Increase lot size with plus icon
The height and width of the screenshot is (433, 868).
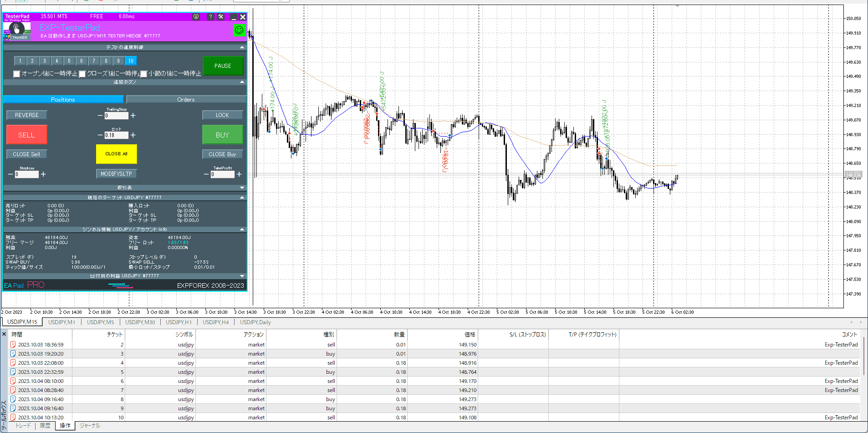(133, 135)
